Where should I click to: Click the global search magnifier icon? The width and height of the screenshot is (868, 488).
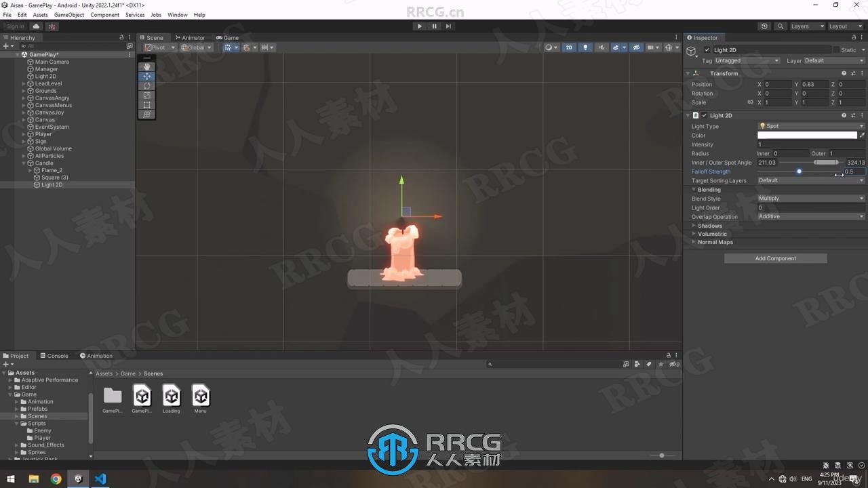coord(781,26)
